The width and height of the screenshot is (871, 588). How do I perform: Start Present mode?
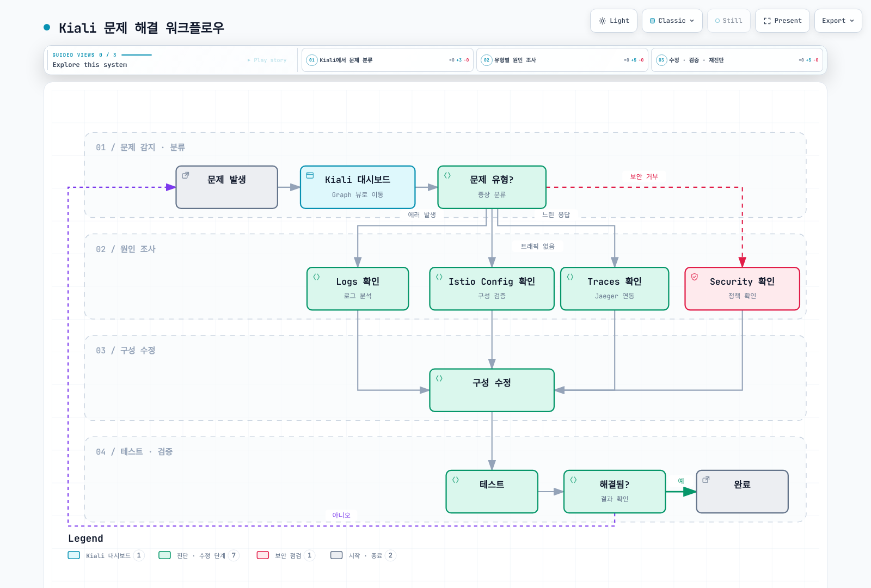[782, 21]
